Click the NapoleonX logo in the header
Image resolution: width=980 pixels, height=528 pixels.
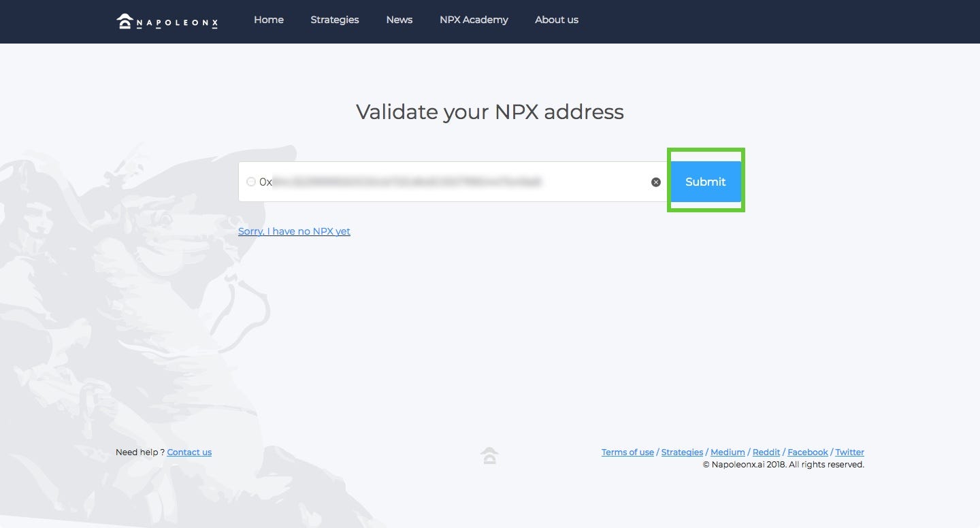click(x=167, y=22)
